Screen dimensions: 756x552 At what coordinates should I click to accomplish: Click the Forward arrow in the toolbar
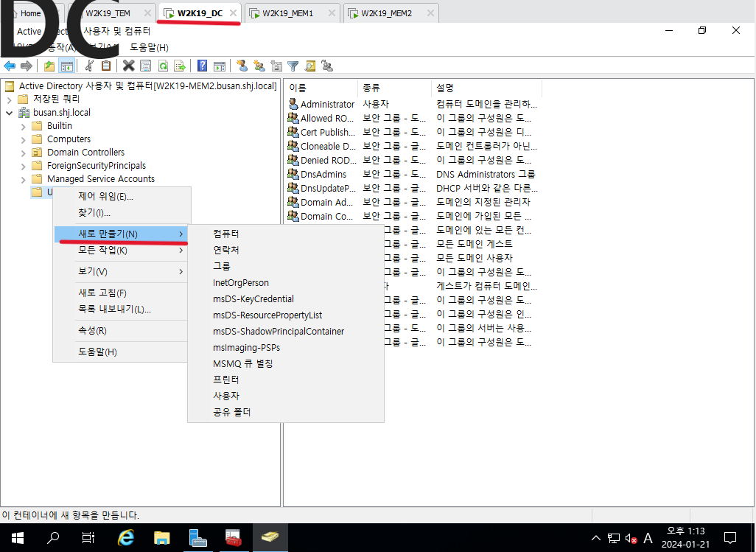[x=27, y=66]
